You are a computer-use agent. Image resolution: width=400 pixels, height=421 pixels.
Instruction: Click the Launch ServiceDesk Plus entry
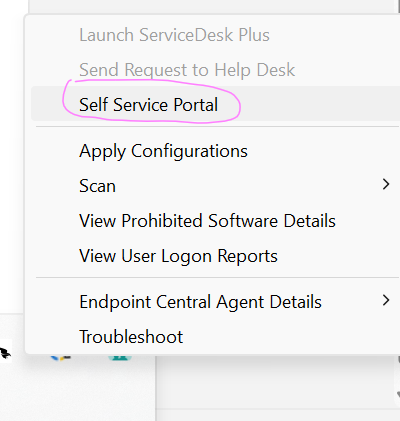pyautogui.click(x=174, y=35)
